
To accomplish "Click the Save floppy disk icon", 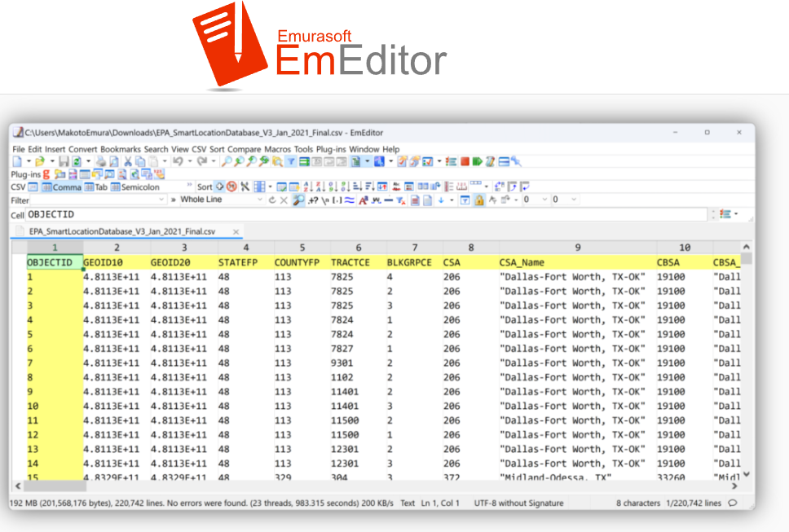I will click(x=64, y=161).
